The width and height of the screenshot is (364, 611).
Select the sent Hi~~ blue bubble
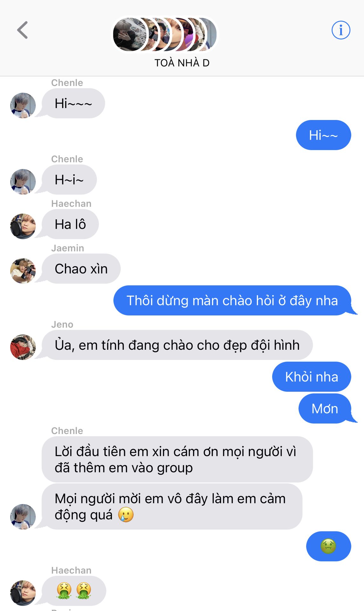[323, 135]
